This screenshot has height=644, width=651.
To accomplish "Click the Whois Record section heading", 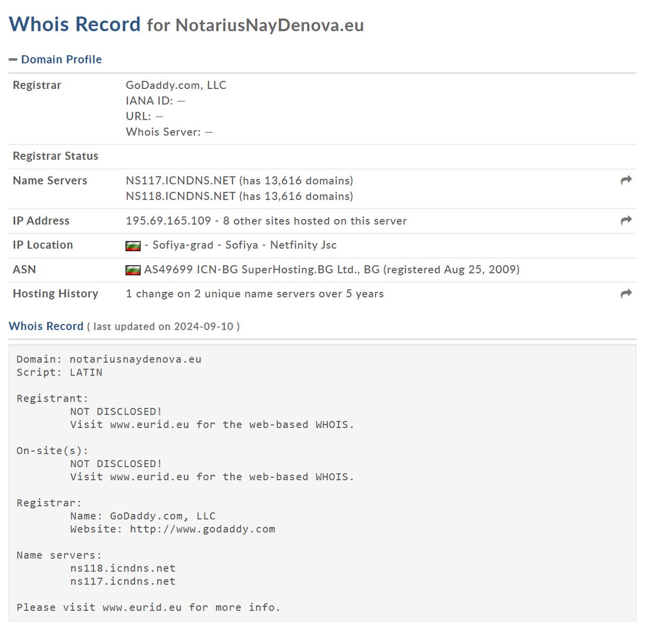I will (46, 326).
